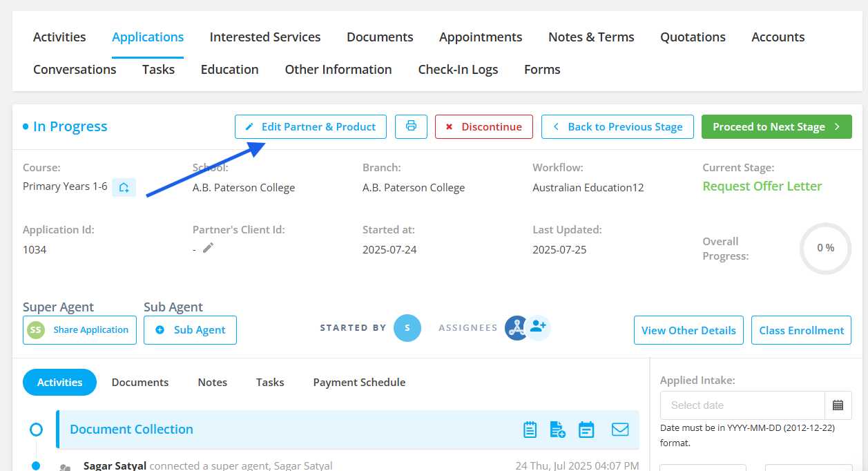
Task: Click View Other Details button
Action: (688, 330)
